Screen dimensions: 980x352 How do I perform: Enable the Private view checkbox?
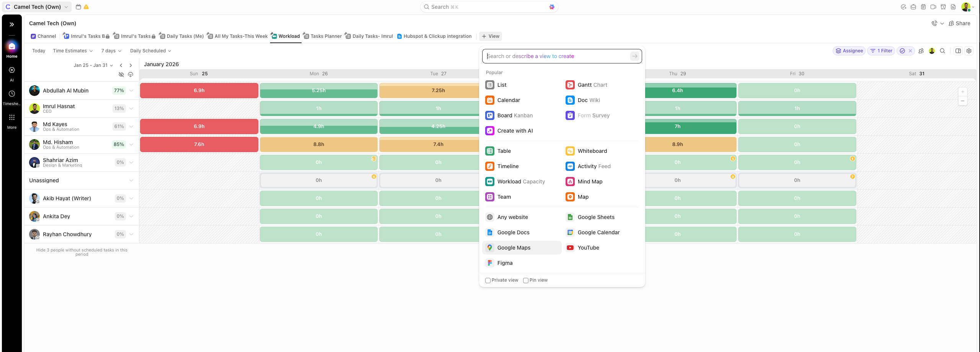coord(488,281)
